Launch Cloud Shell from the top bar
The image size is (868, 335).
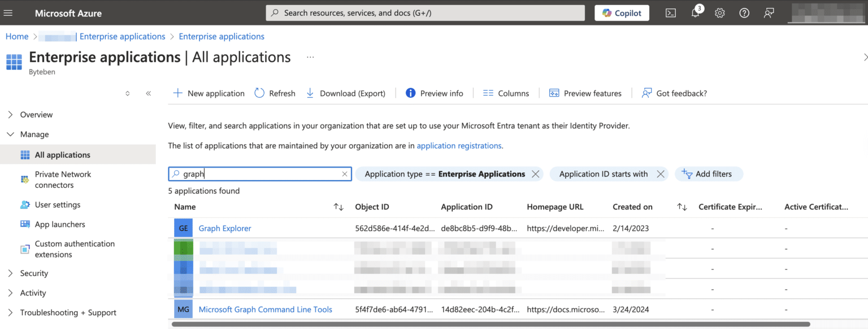click(670, 12)
